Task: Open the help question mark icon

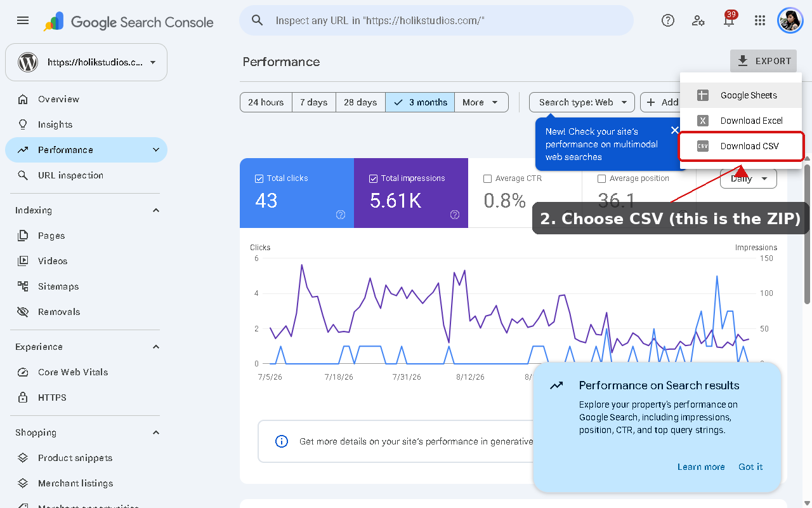Action: coord(668,20)
